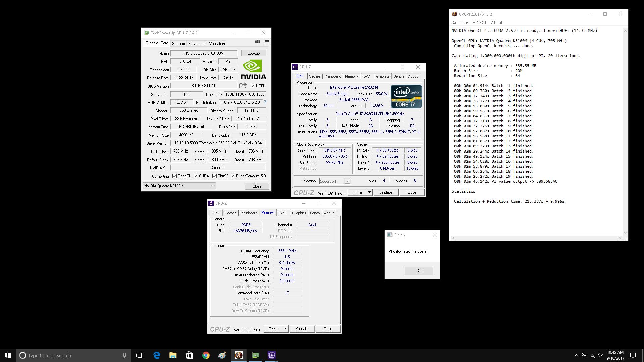Open GPU-Z hamburger menu
This screenshot has width=644, height=362.
point(267,42)
